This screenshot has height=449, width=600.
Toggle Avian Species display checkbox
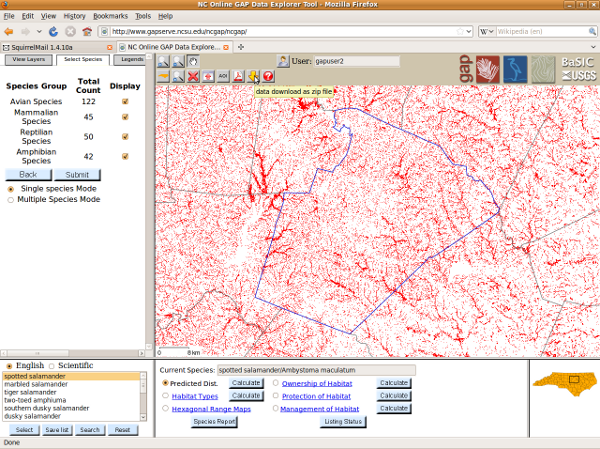(125, 101)
